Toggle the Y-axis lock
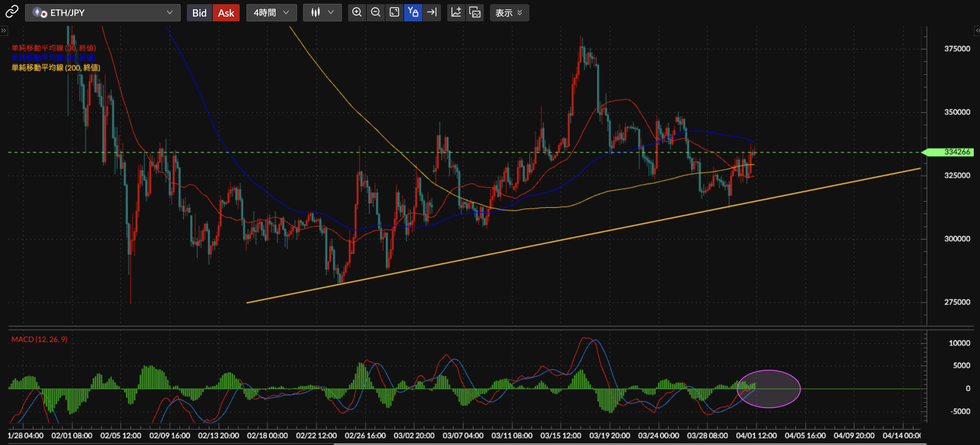 pos(413,12)
